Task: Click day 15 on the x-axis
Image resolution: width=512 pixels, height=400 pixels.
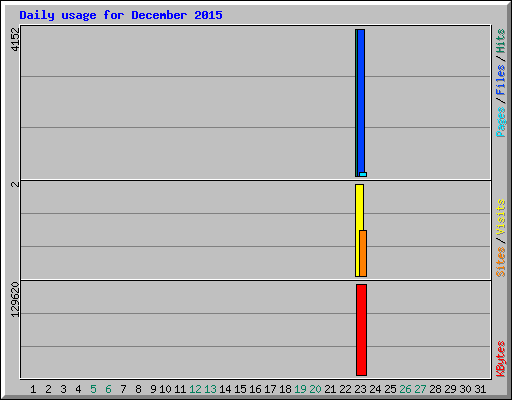Action: point(240,389)
